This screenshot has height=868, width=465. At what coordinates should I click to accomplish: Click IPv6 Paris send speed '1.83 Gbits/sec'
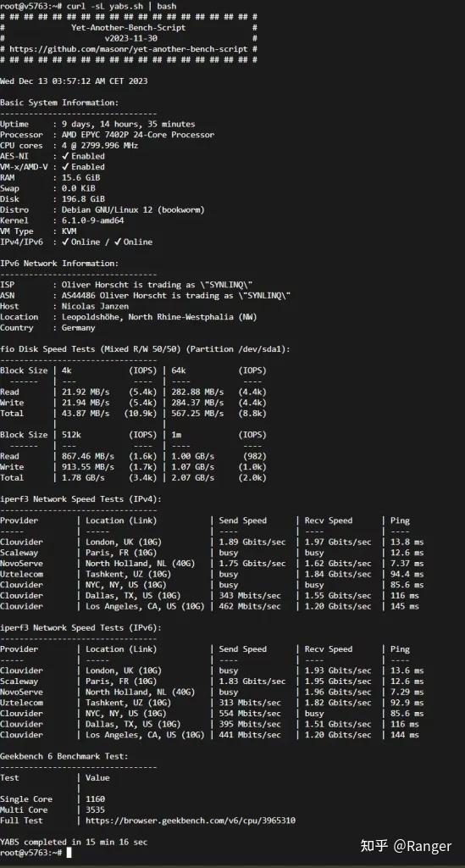252,682
